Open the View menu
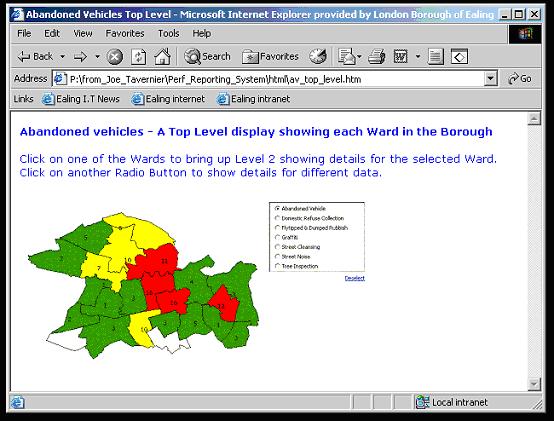 tap(83, 34)
